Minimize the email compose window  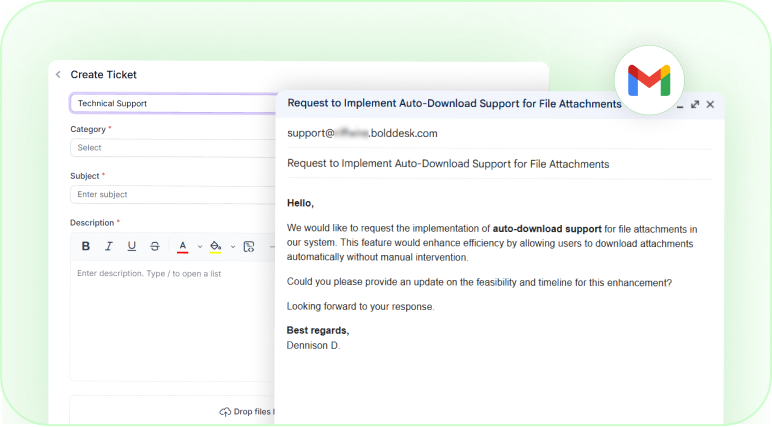pyautogui.click(x=680, y=105)
